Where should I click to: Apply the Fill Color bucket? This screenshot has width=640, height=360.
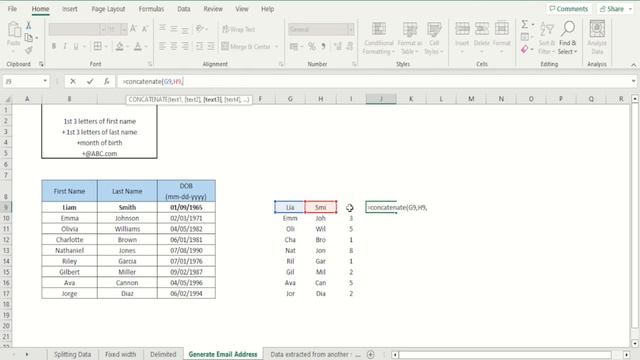(x=119, y=47)
